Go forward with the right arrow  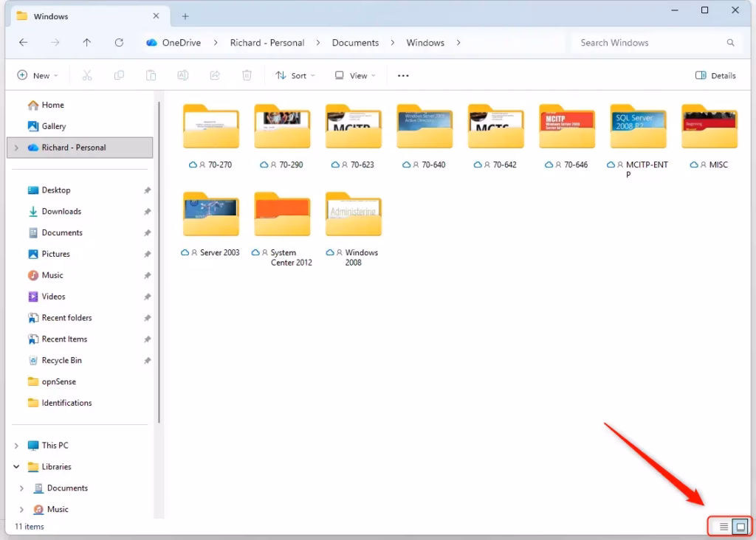[55, 42]
